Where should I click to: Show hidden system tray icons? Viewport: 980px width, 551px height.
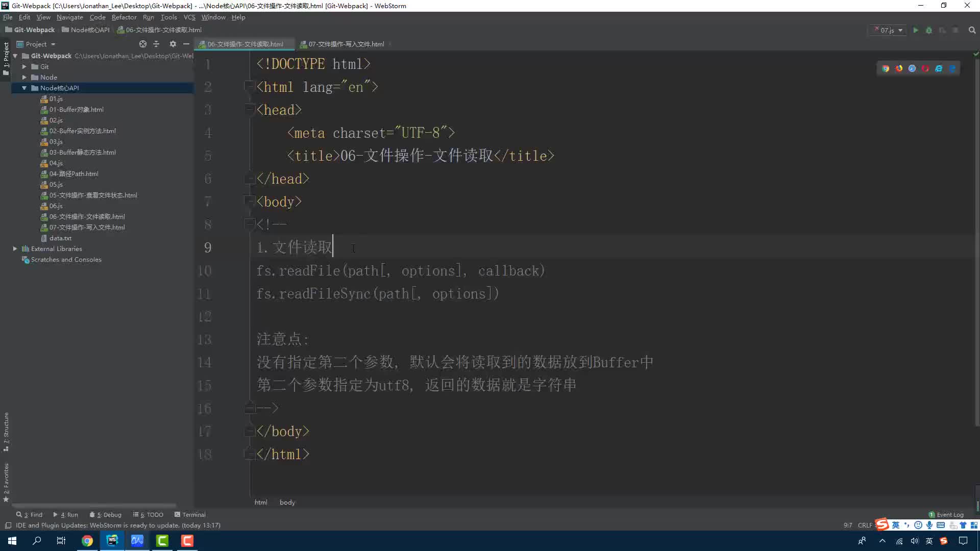point(882,541)
